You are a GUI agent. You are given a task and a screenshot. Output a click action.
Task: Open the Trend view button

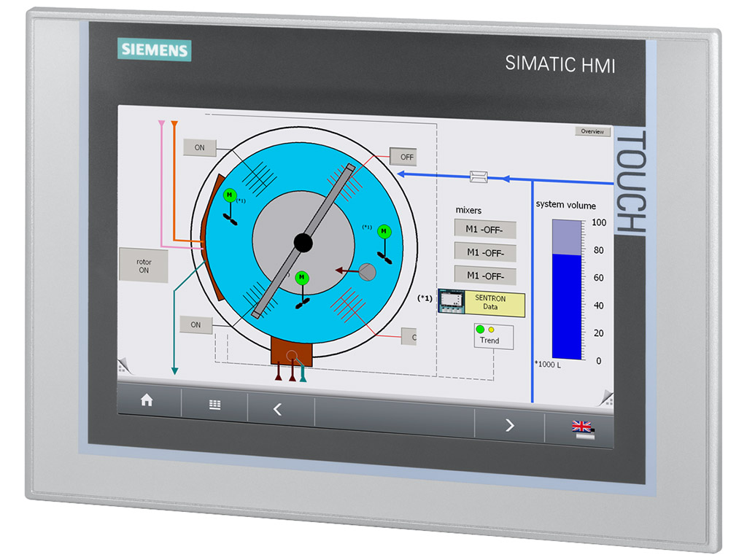tap(494, 337)
